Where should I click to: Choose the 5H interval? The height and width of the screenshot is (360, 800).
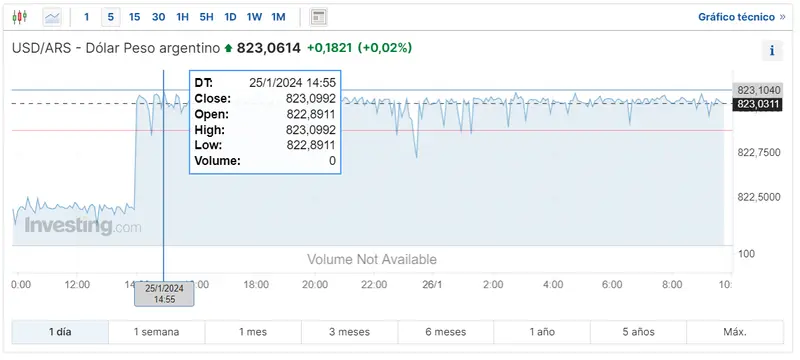[206, 17]
